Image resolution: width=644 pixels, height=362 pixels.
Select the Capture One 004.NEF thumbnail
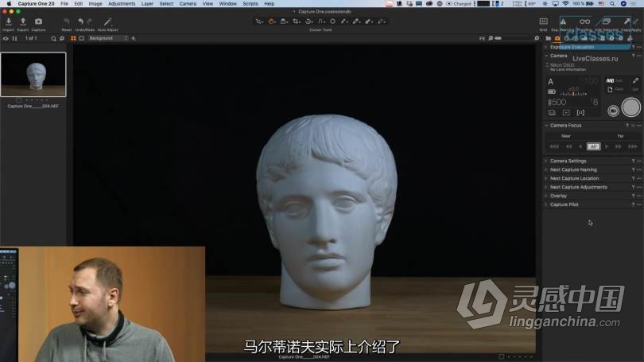click(33, 74)
